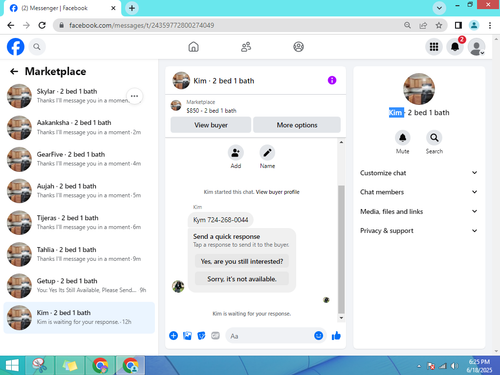Open the Groups icon in top navigation
The image size is (500, 375).
298,47
